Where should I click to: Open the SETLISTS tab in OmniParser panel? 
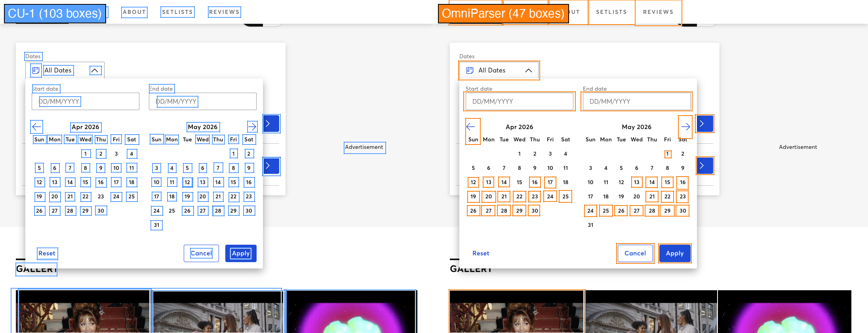coord(611,12)
